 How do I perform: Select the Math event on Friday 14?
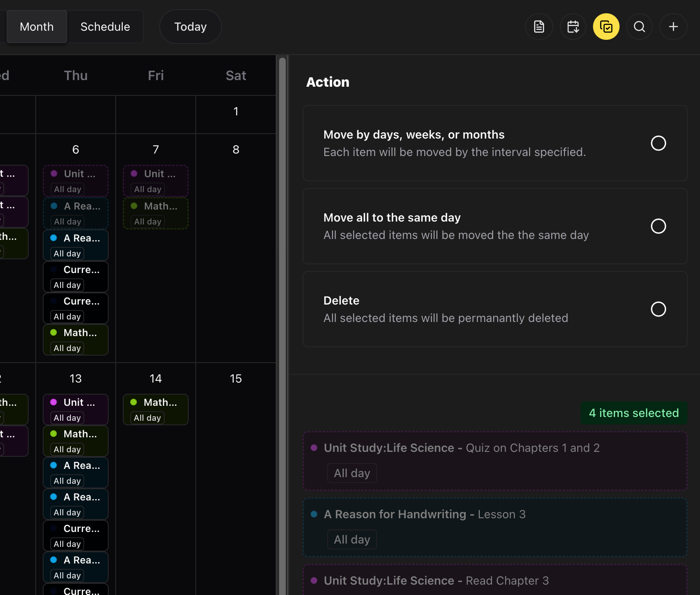coord(156,410)
